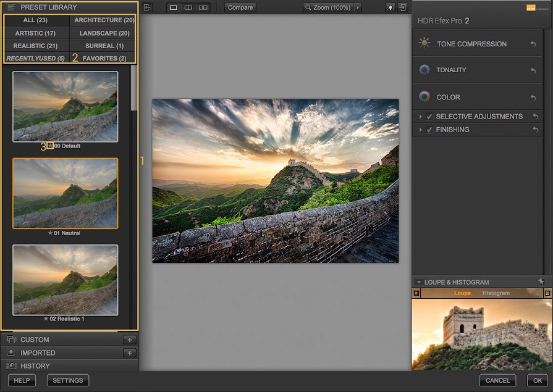Click the pin icon in Loupe & Histogram
Image resolution: width=553 pixels, height=392 pixels.
pyautogui.click(x=541, y=281)
